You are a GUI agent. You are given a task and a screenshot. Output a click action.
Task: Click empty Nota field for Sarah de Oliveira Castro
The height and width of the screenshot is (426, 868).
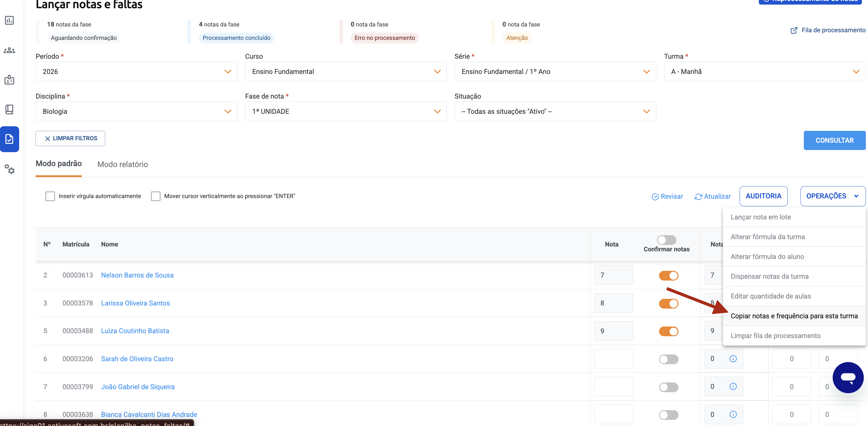click(x=613, y=359)
